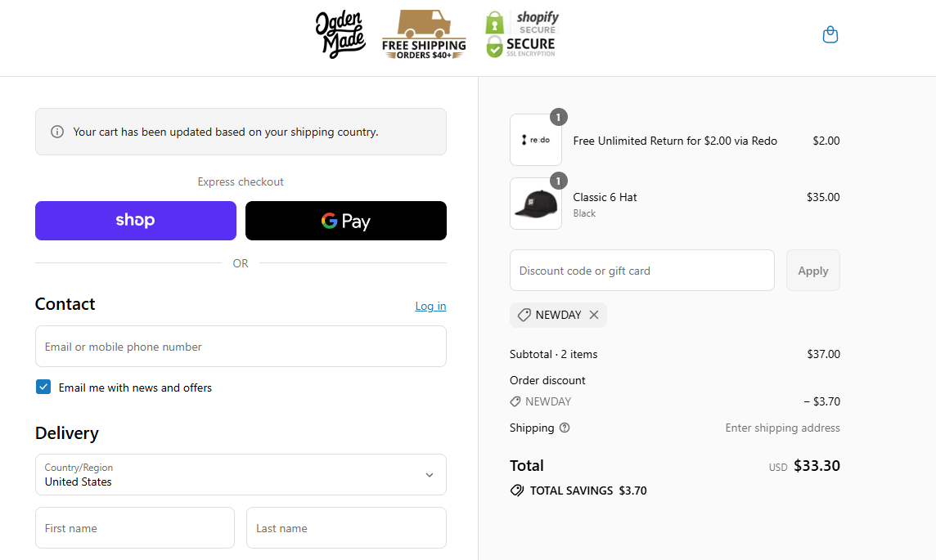936x560 pixels.
Task: Click the Shopify Secure SSL badge
Action: (521, 34)
